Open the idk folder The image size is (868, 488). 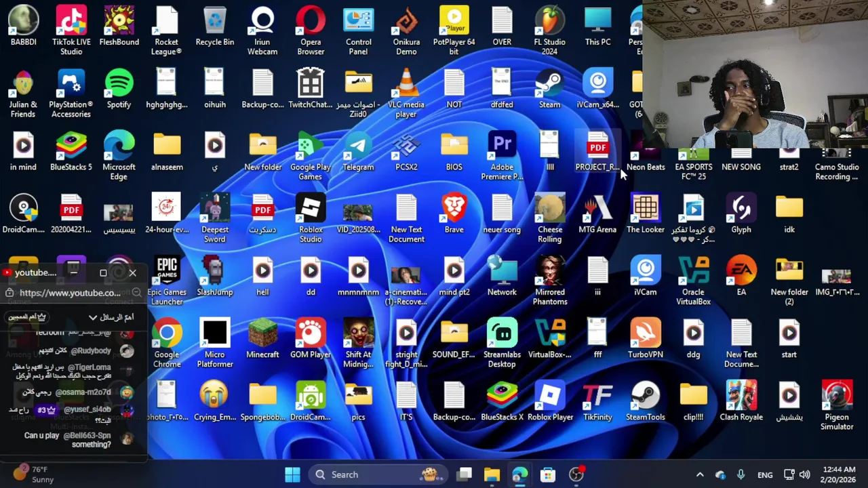click(789, 214)
